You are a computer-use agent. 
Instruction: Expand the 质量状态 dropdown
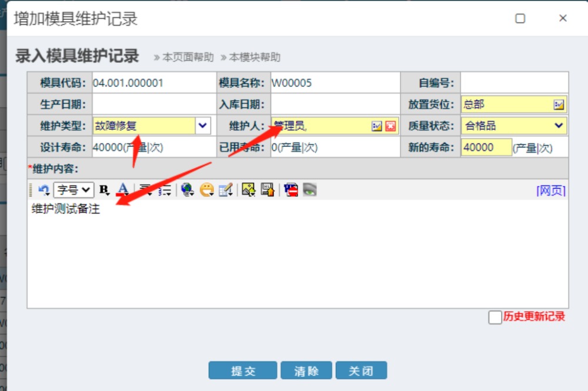click(x=559, y=125)
